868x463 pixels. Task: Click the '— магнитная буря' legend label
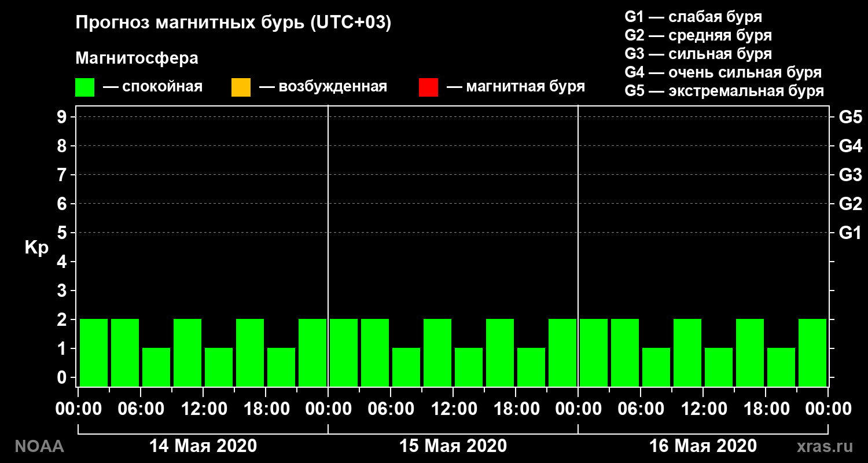click(516, 87)
